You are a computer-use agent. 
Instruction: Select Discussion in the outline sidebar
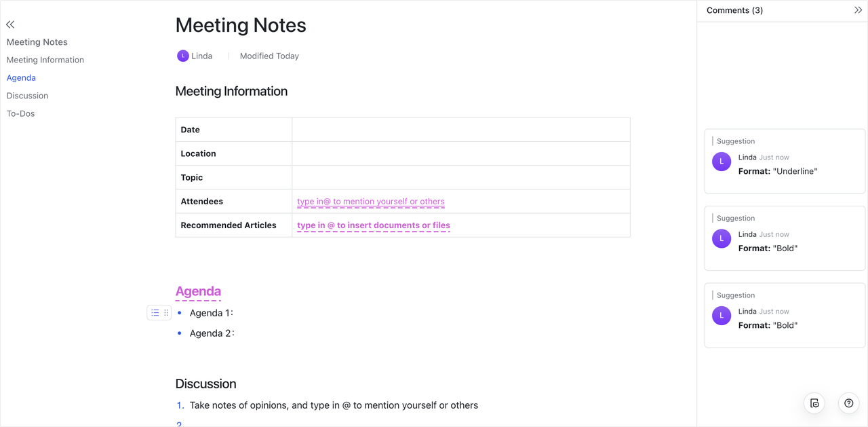tap(27, 95)
